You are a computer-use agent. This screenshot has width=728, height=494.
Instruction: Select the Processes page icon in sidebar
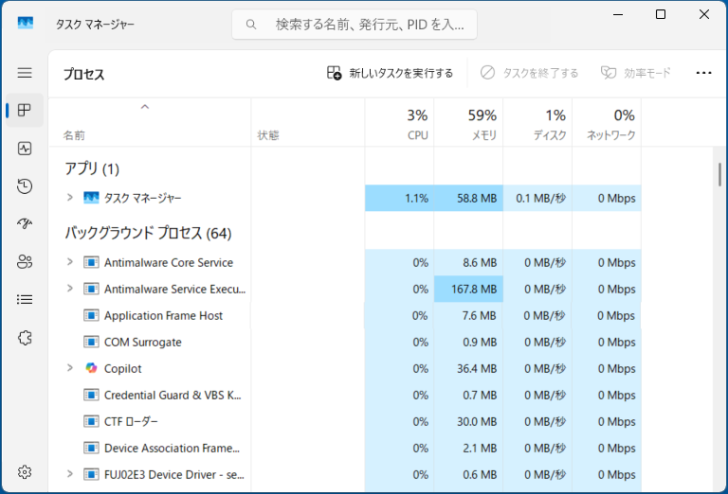[x=25, y=110]
